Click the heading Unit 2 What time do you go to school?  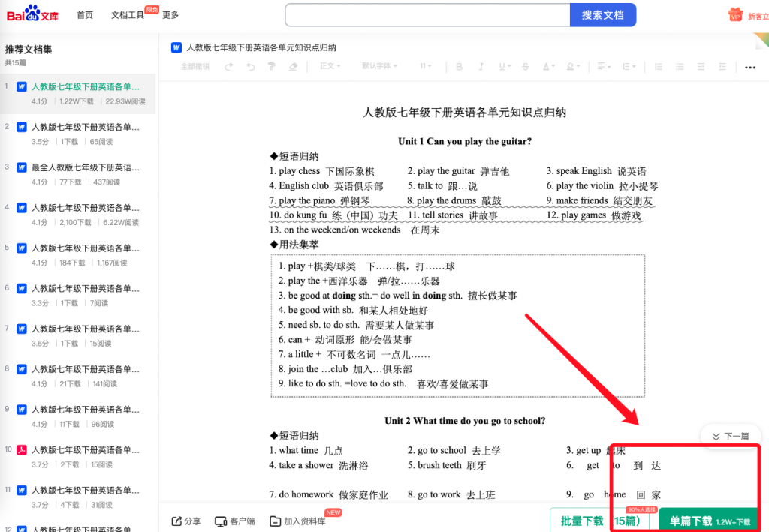(x=465, y=421)
